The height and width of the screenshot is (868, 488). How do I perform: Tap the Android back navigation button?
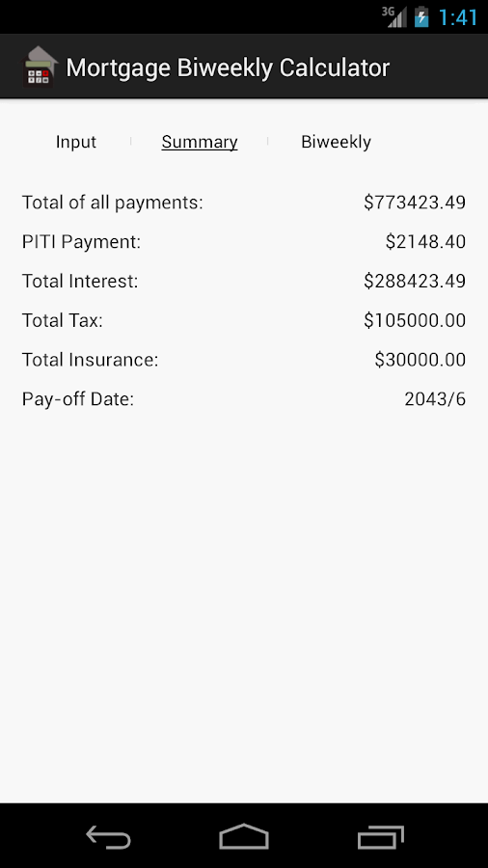108,836
